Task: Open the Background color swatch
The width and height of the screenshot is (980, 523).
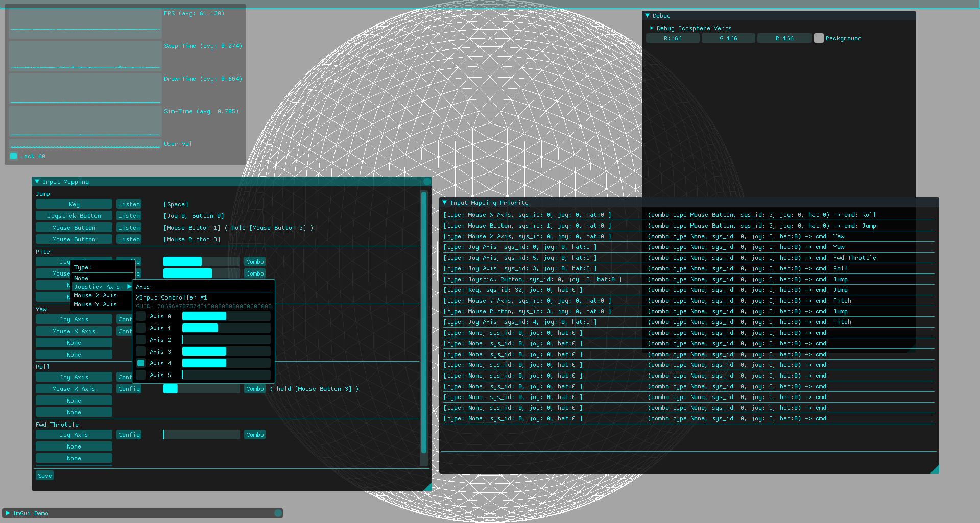Action: pos(819,38)
